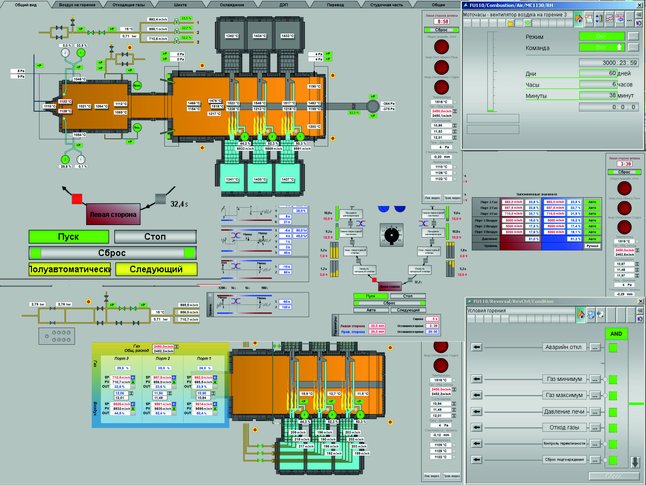
Task: Open the third view icon in the Condition window toolbar
Action: click(x=600, y=315)
